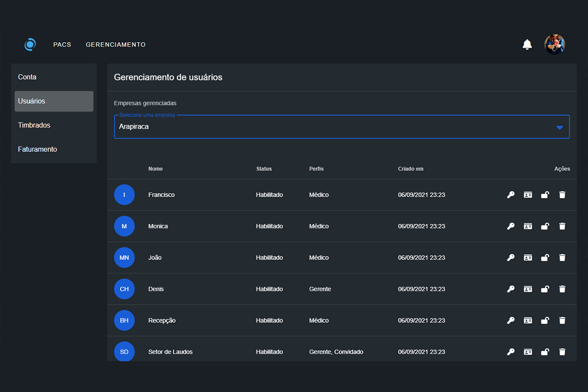Open the user profile avatar menu

555,44
